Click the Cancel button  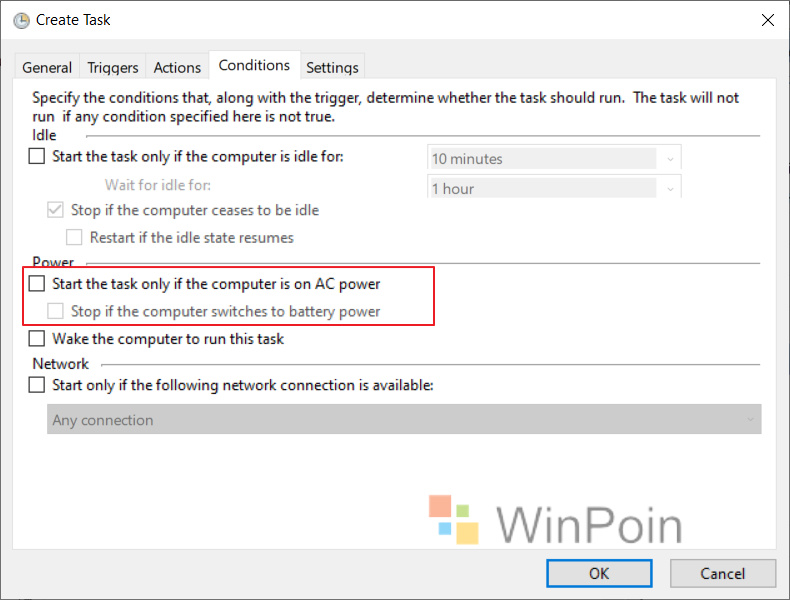pos(722,573)
